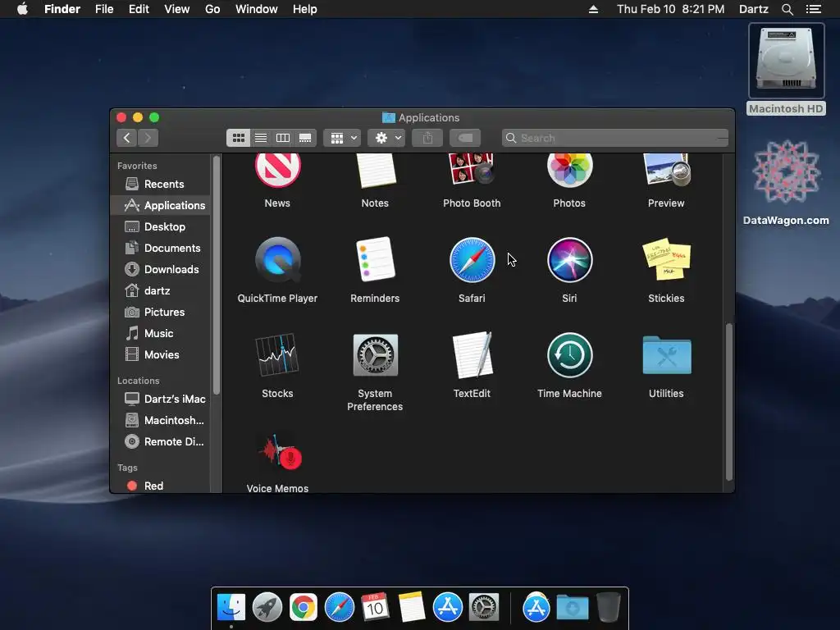Open the File menu
Screen dimensions: 840x630
coord(104,9)
